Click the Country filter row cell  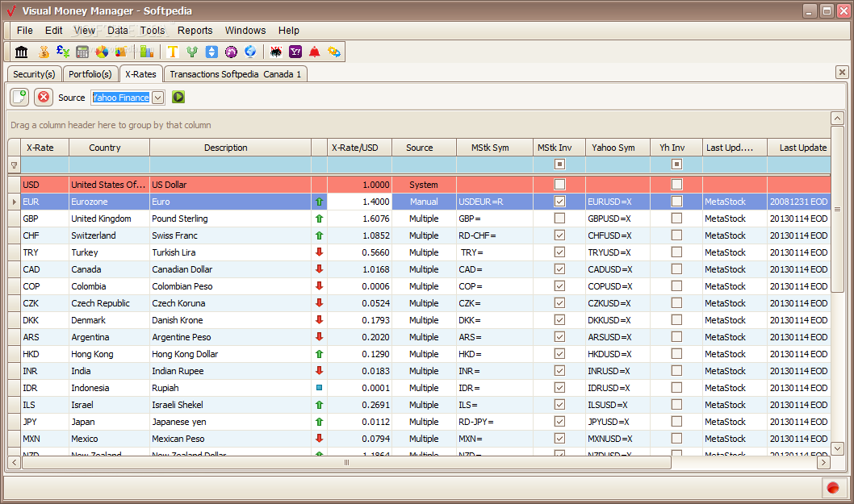[x=109, y=165]
